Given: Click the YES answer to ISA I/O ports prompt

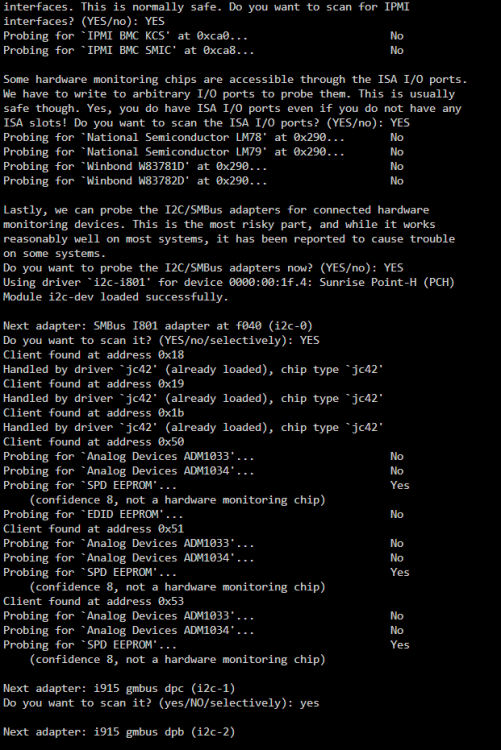Looking at the screenshot, I should tap(400, 123).
